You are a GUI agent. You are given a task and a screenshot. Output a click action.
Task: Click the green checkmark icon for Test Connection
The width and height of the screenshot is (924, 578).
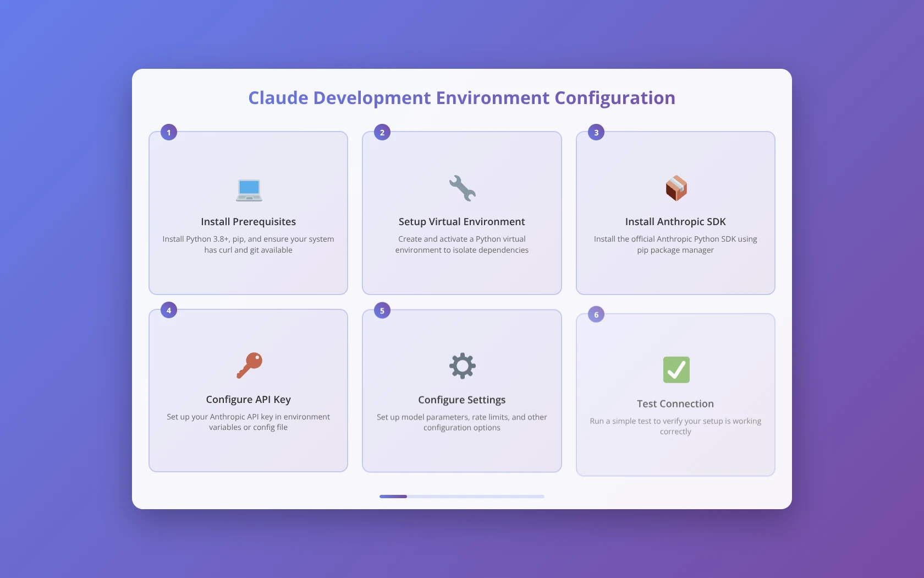coord(676,370)
